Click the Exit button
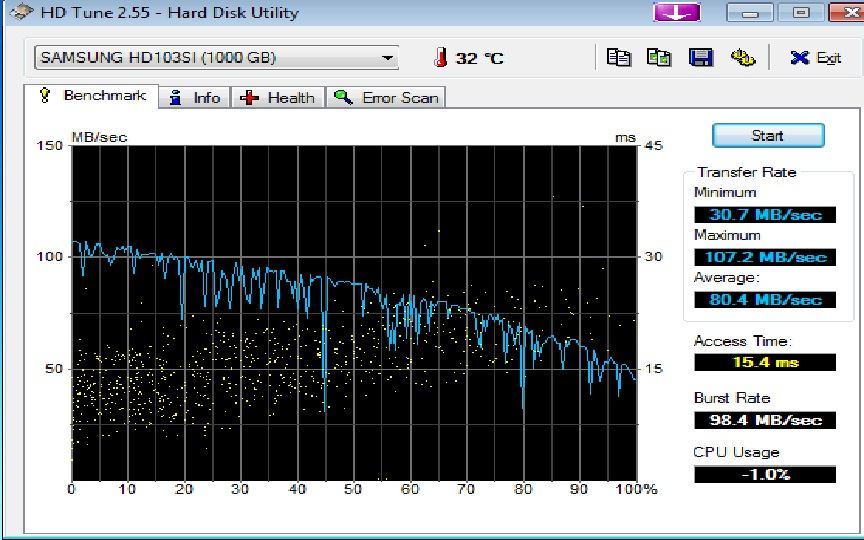The width and height of the screenshot is (864, 540). pyautogui.click(x=816, y=57)
